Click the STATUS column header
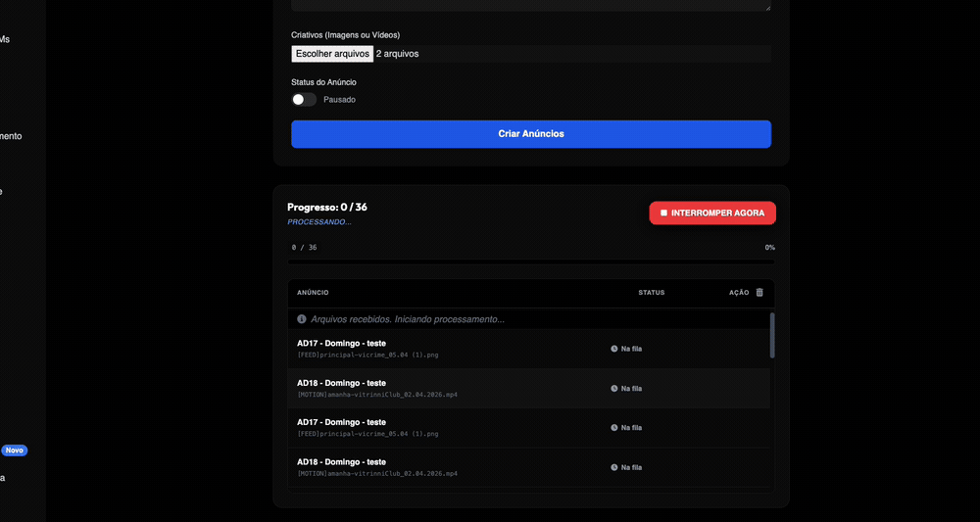The width and height of the screenshot is (980, 522). tap(652, 292)
